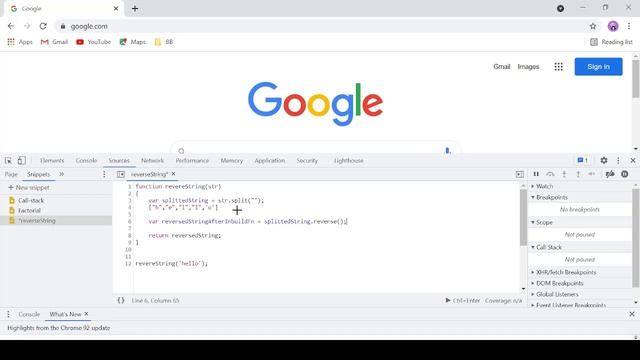The image size is (640, 360).
Task: Switch to the Performance panel tab
Action: click(192, 160)
